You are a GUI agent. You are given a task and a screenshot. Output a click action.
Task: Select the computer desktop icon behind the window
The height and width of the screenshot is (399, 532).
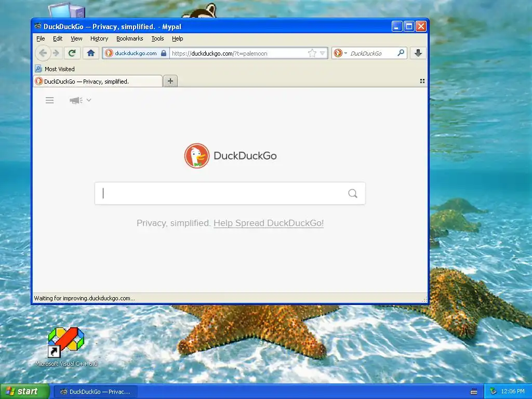click(67, 10)
